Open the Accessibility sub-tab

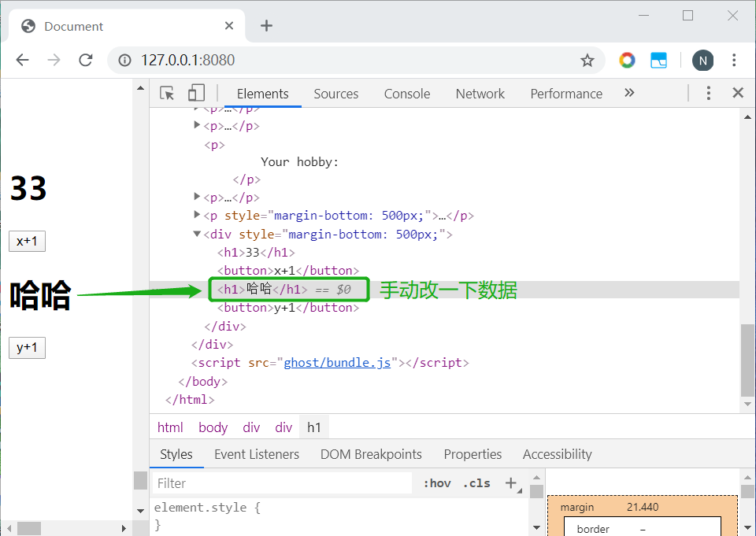click(557, 454)
